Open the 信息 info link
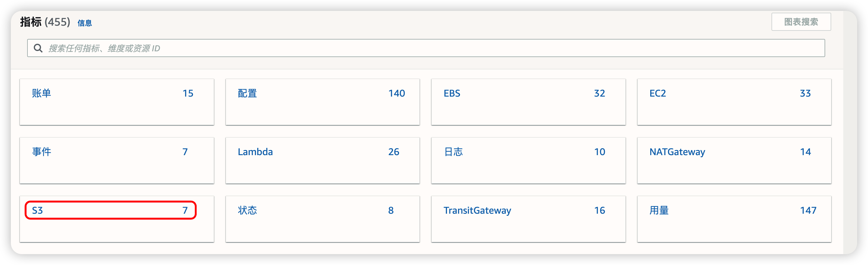Image resolution: width=868 pixels, height=265 pixels. pos(84,23)
